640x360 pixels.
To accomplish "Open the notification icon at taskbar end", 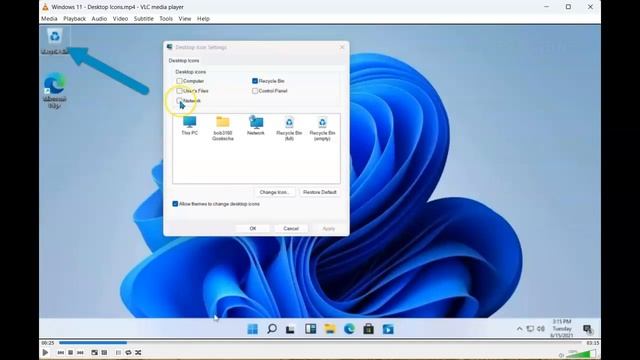I will coord(588,329).
